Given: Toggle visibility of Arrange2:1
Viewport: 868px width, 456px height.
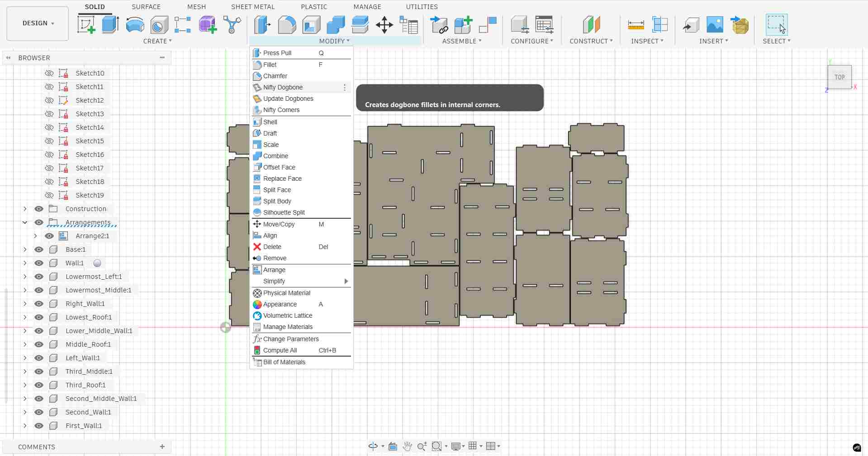Looking at the screenshot, I should (x=49, y=236).
